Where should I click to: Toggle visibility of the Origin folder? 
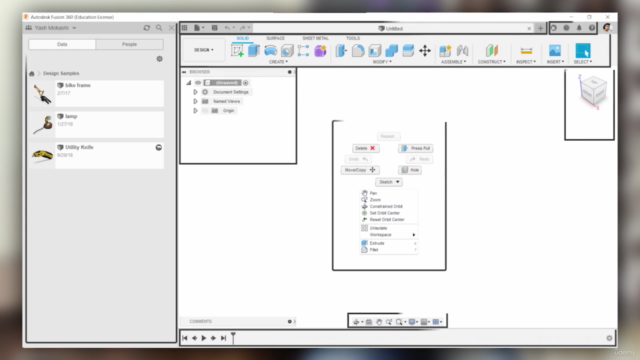205,111
